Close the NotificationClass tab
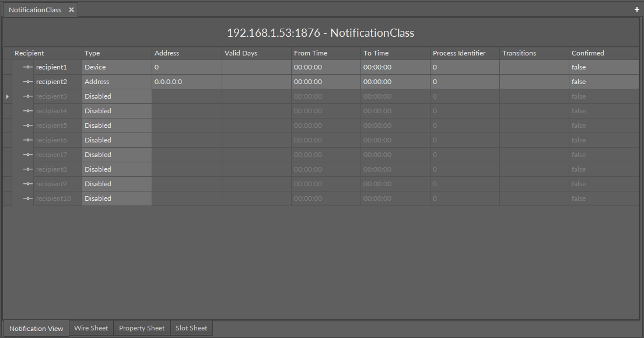The image size is (644, 338). pyautogui.click(x=71, y=10)
